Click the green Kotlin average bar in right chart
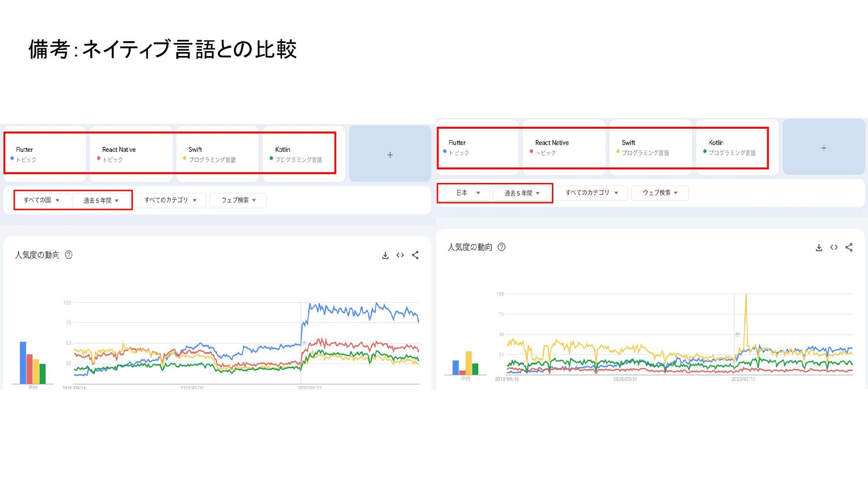 pos(475,369)
